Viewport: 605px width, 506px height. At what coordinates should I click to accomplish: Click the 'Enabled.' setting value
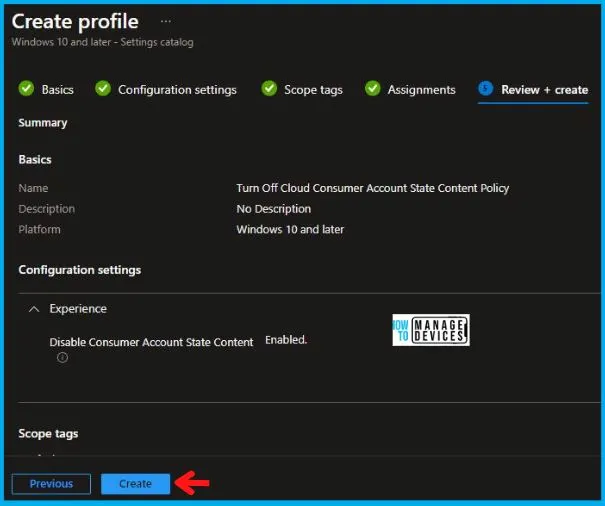click(x=286, y=340)
